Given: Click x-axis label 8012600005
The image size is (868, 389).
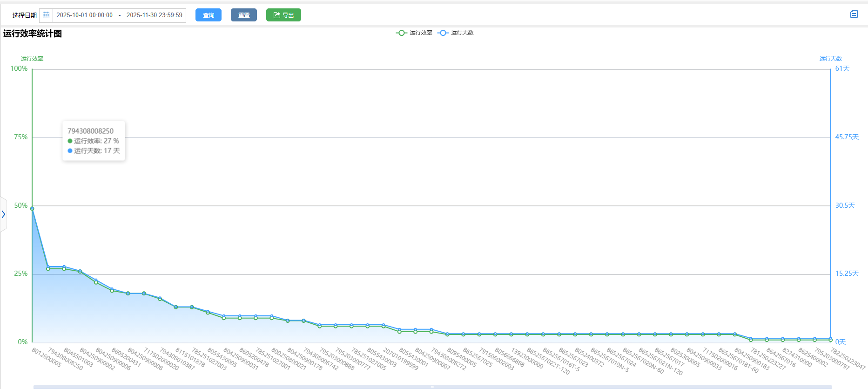Looking at the screenshot, I should [x=47, y=357].
